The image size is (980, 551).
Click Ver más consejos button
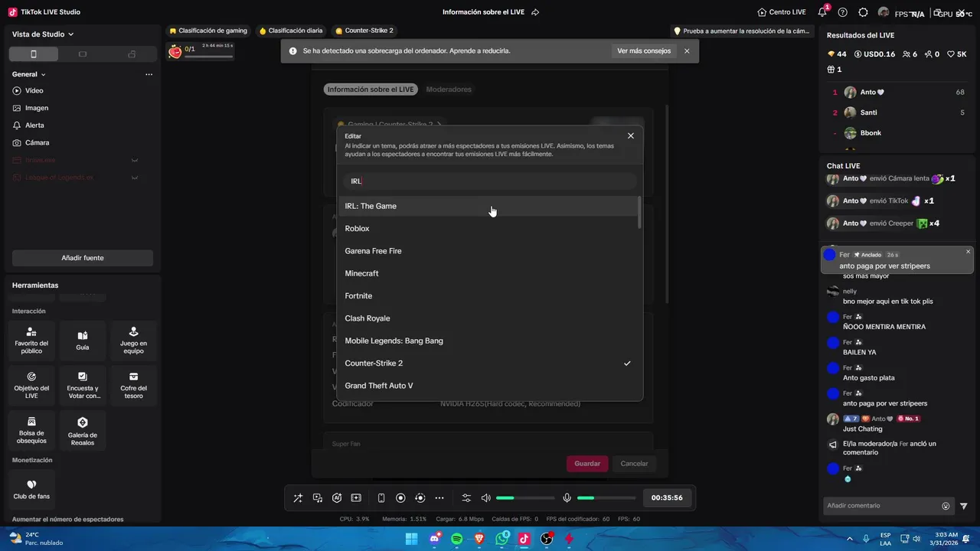coord(644,51)
